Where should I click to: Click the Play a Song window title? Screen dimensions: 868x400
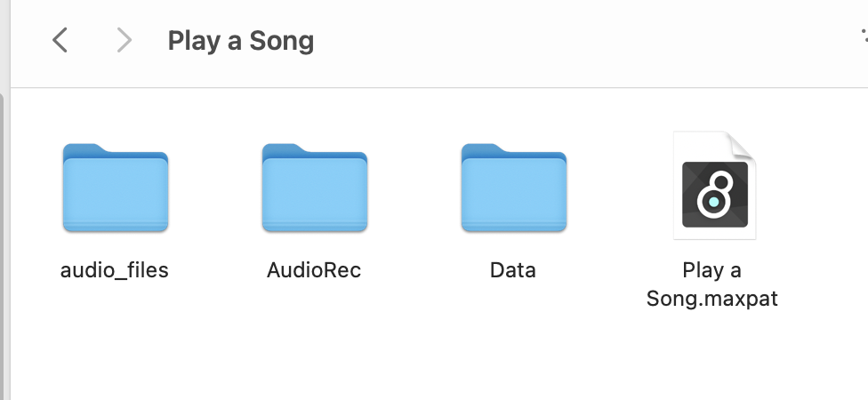(241, 41)
